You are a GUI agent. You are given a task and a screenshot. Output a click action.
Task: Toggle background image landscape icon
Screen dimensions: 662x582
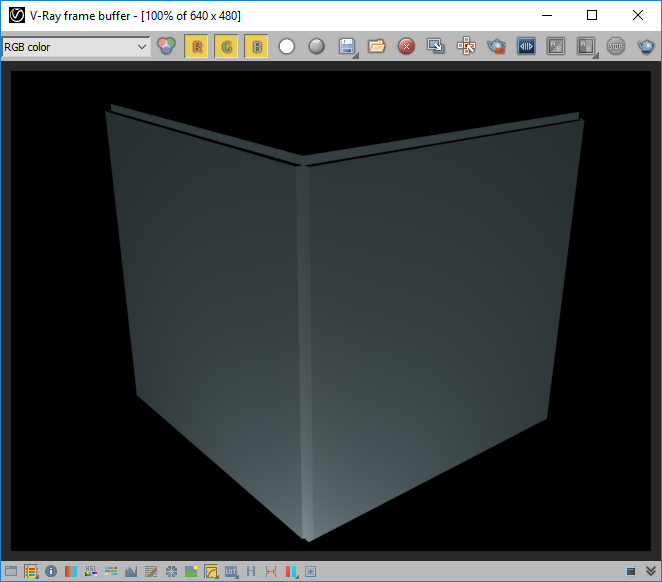[191, 571]
